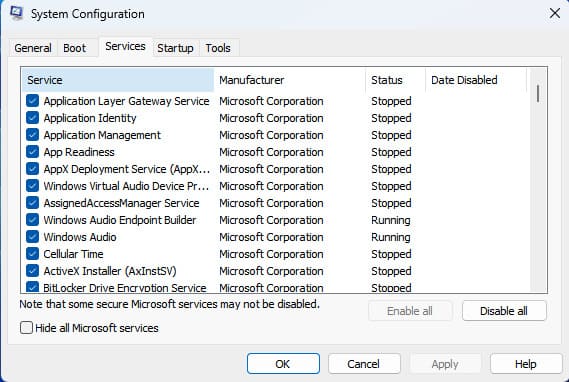Open the Tools tab

pos(218,48)
